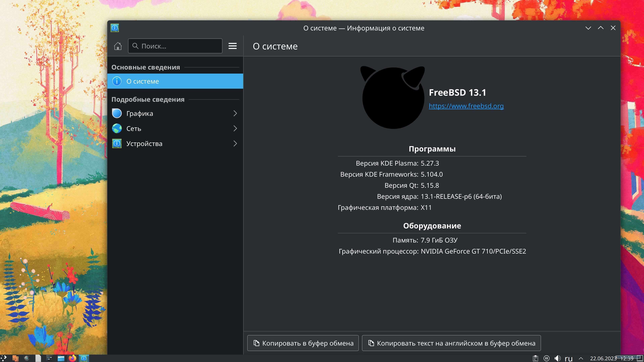Click the Qt version 5.15.8
This screenshot has width=644, height=362.
[x=430, y=185]
